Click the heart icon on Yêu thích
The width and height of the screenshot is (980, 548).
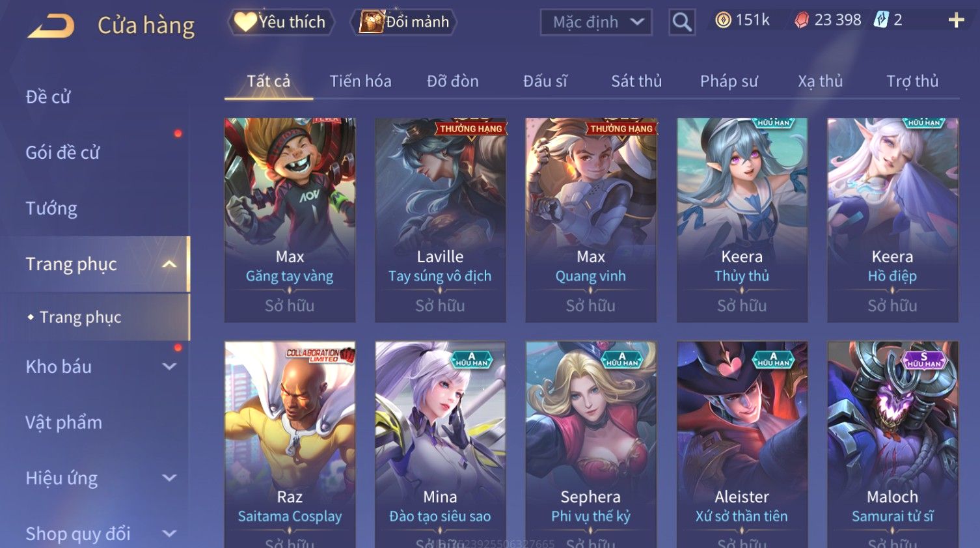(245, 22)
